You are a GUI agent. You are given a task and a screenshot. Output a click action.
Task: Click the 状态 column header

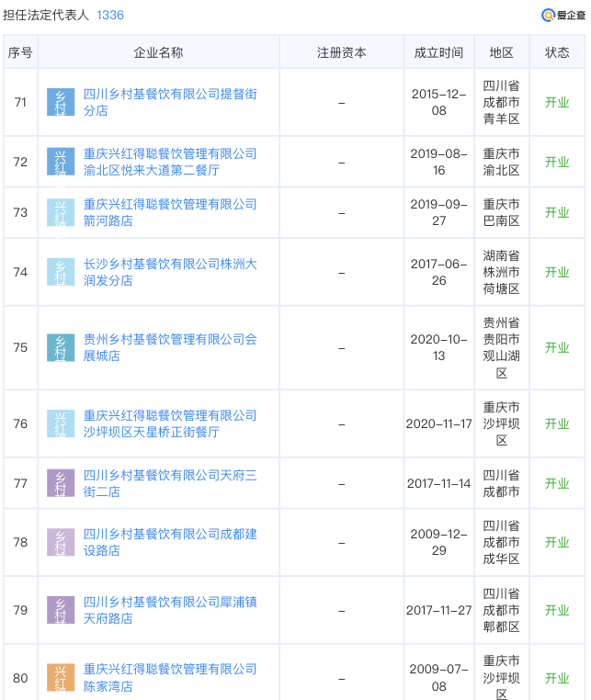point(557,52)
